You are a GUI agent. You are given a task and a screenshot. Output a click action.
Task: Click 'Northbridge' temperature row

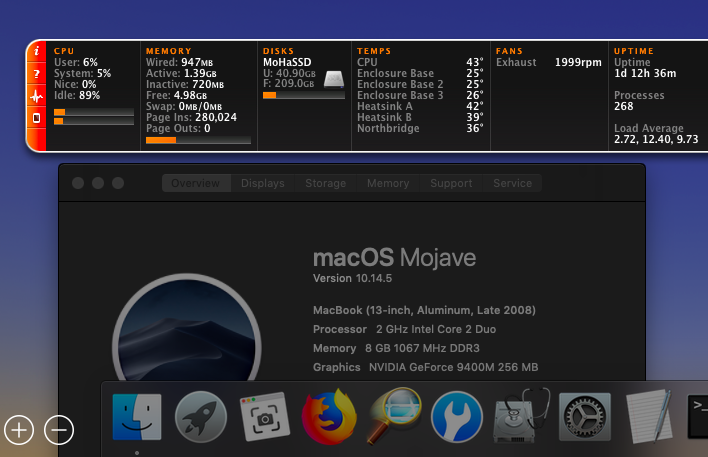(x=420, y=129)
